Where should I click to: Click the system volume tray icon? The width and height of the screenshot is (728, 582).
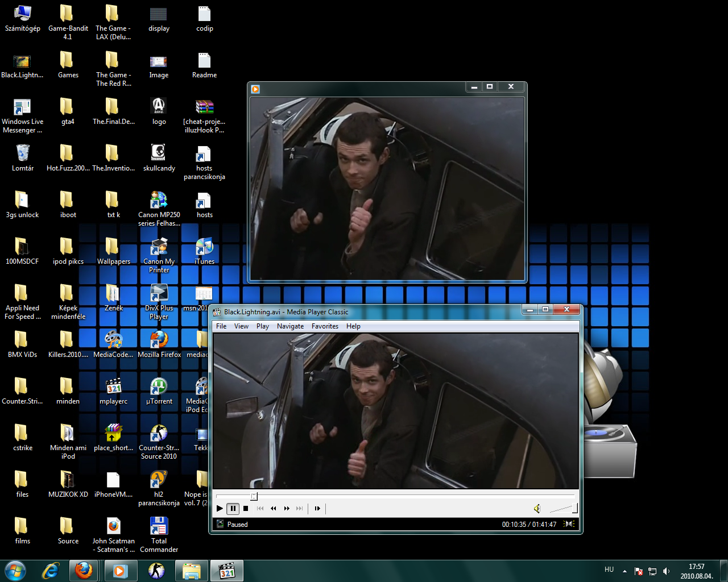pyautogui.click(x=666, y=571)
